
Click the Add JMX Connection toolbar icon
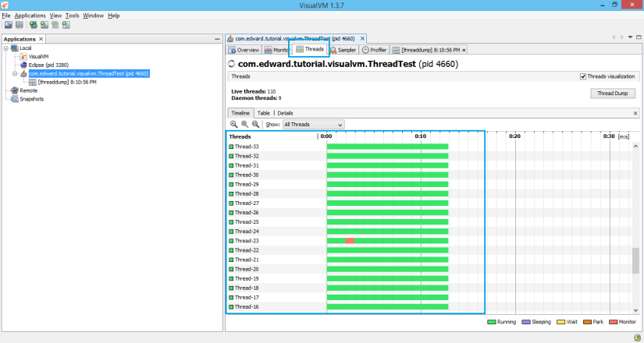[44, 25]
